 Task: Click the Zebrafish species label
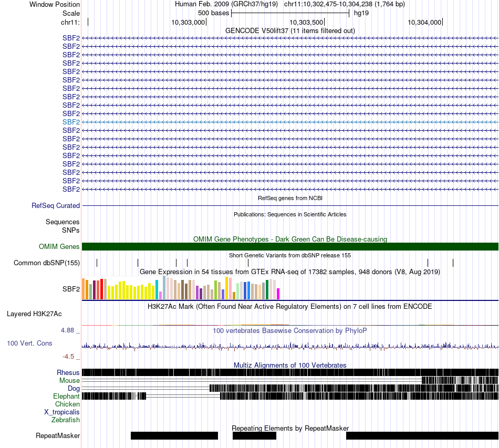tap(66, 420)
